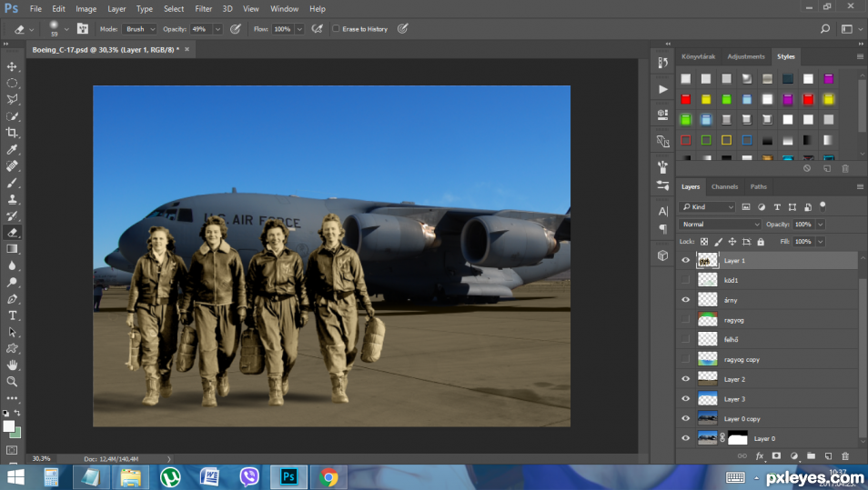Open the Opacity slider dropdown in options bar
The height and width of the screenshot is (490, 868).
(x=217, y=29)
